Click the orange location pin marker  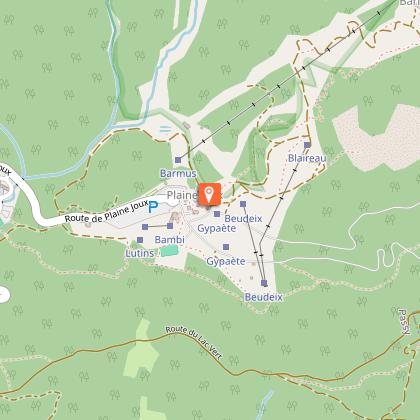coord(210,194)
